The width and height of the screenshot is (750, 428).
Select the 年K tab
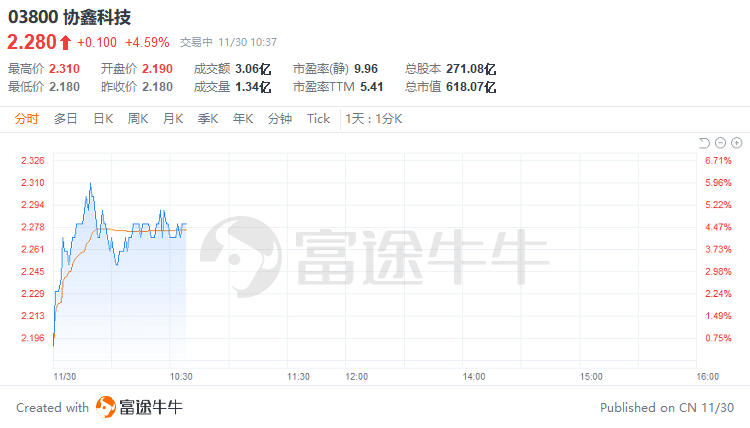click(x=243, y=119)
